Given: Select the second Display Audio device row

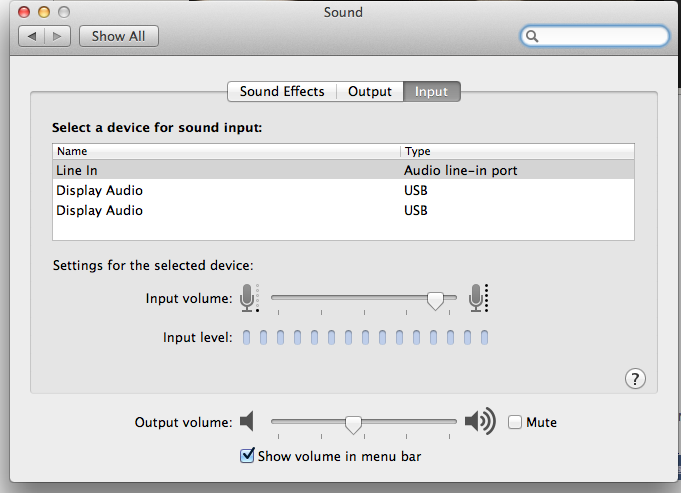Looking at the screenshot, I should pos(343,210).
